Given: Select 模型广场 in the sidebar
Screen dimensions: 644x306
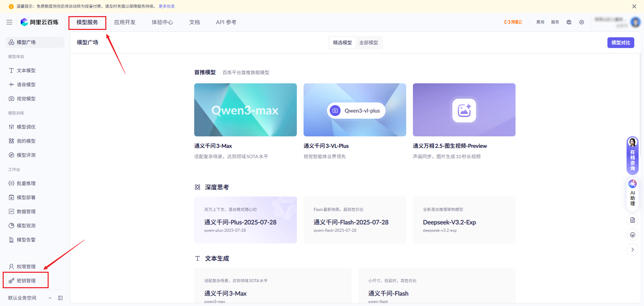Looking at the screenshot, I should click(x=35, y=42).
